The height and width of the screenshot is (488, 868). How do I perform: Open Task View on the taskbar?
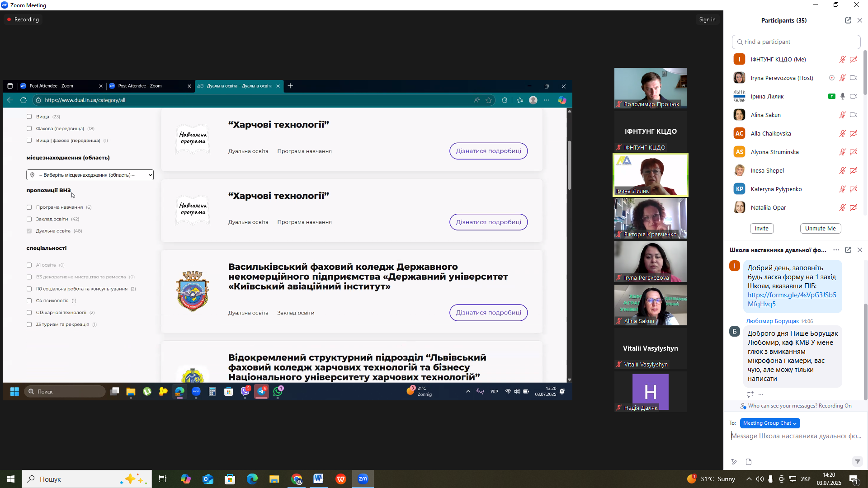(x=163, y=479)
